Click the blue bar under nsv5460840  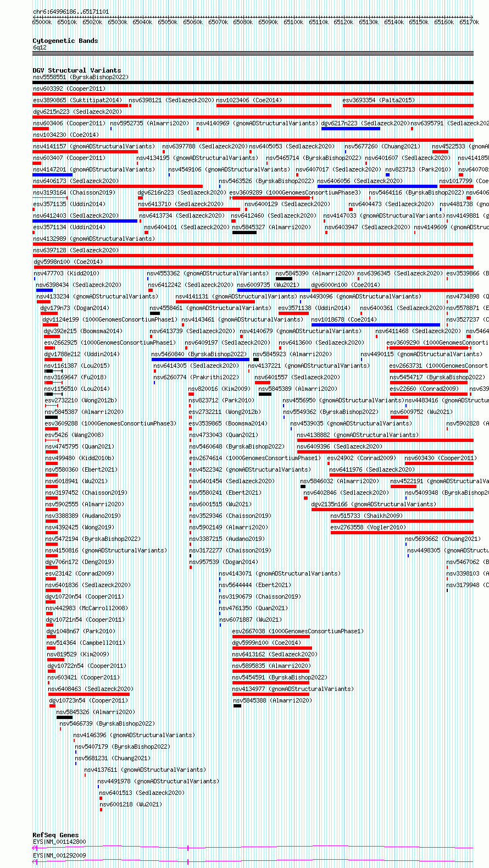[x=201, y=360]
